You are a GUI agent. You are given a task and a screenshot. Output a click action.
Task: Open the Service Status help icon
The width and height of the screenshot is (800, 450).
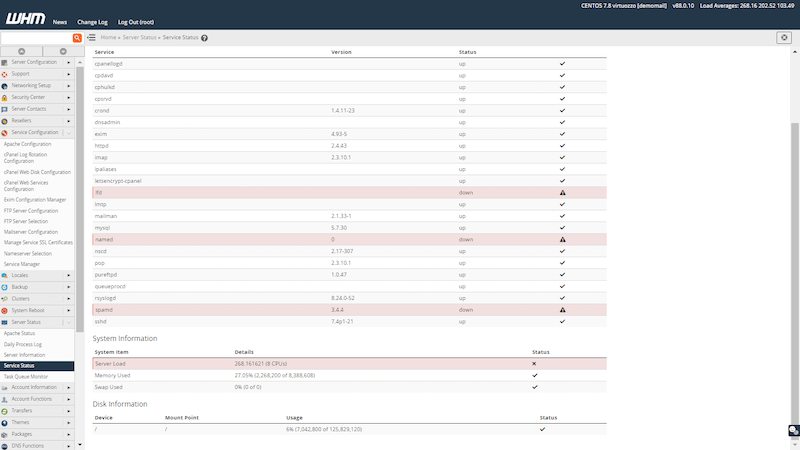[x=204, y=38]
